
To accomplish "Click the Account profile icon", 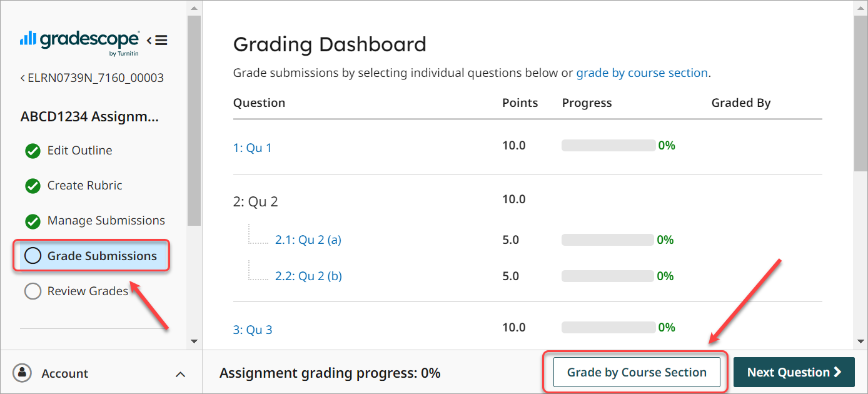I will 23,373.
